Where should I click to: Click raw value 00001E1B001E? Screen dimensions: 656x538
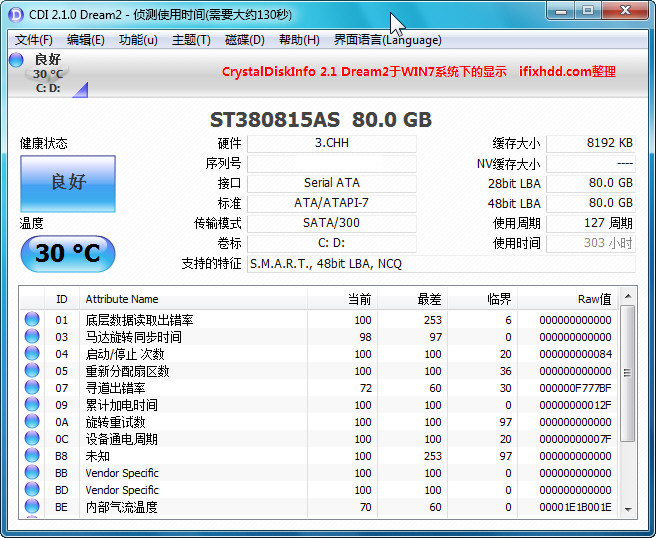[575, 507]
